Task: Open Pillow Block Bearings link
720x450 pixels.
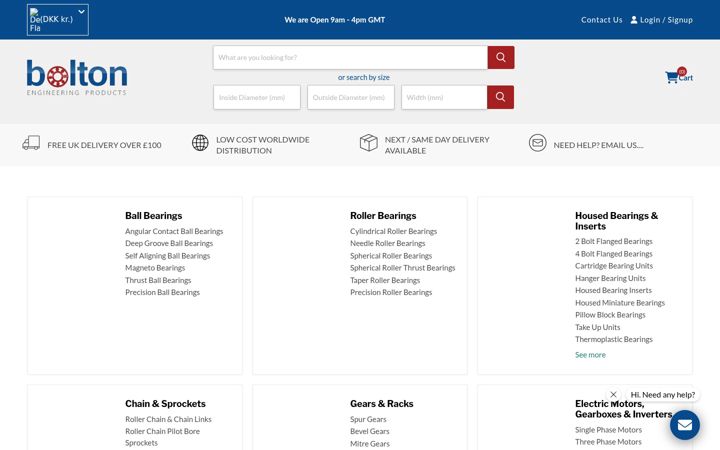Action: pyautogui.click(x=610, y=315)
